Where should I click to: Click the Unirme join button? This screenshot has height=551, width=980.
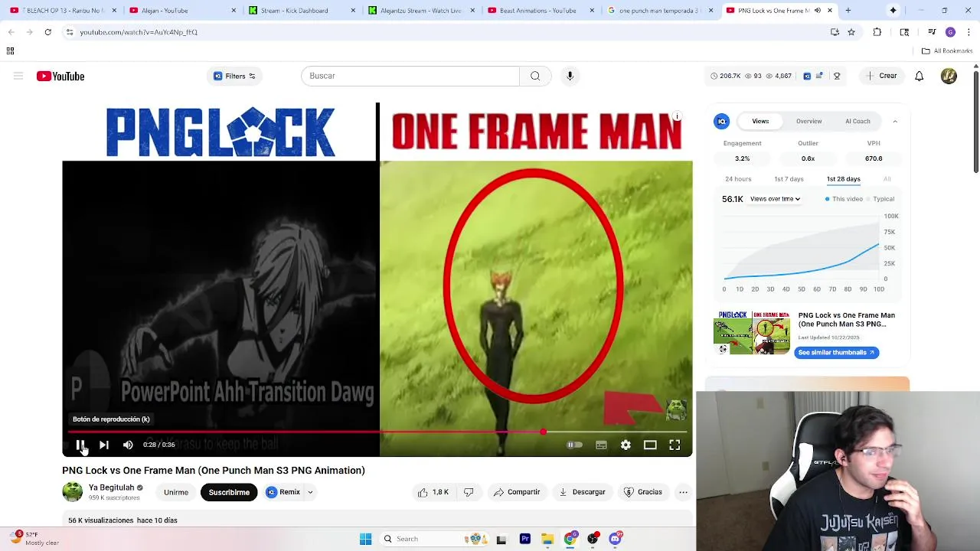[x=176, y=492]
